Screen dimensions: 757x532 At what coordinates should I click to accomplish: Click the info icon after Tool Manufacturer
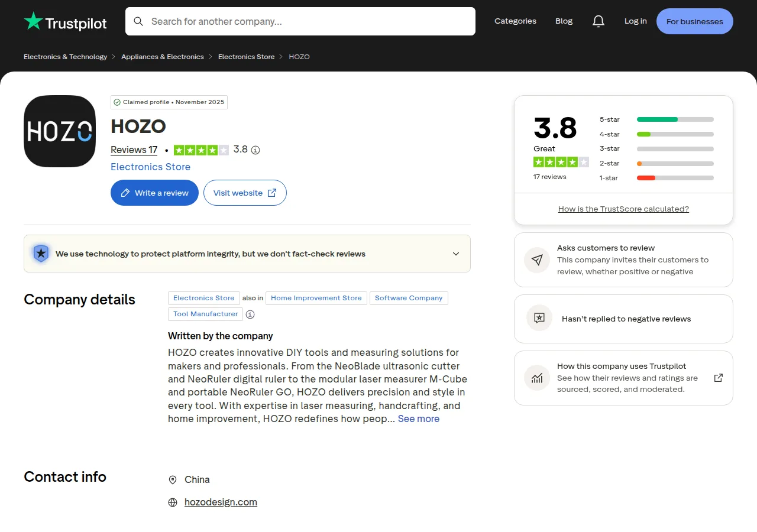coord(250,314)
